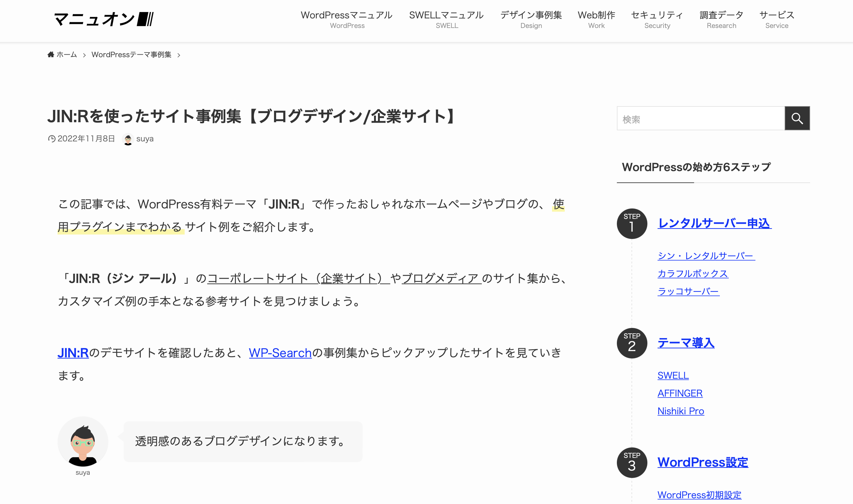The image size is (853, 504).
Task: Open SWELL sidebar link
Action: coord(673,375)
